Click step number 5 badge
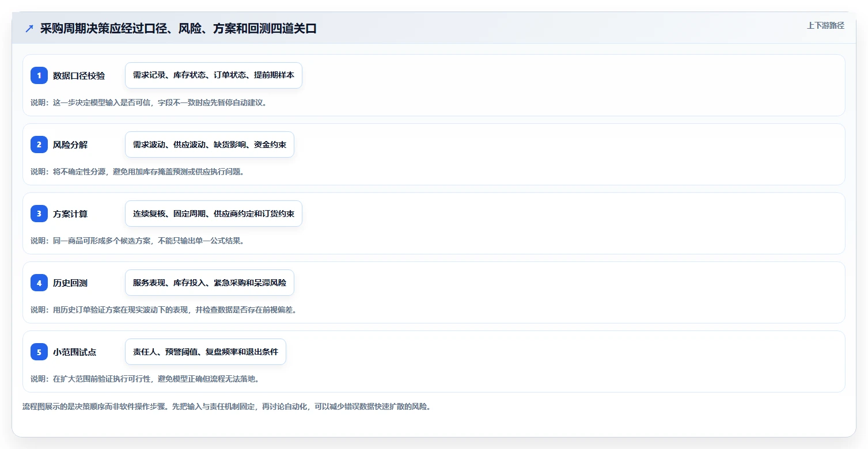 click(39, 352)
